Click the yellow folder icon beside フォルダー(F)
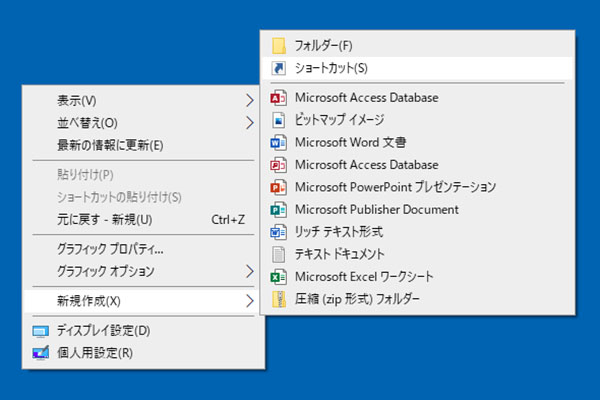 [279, 46]
